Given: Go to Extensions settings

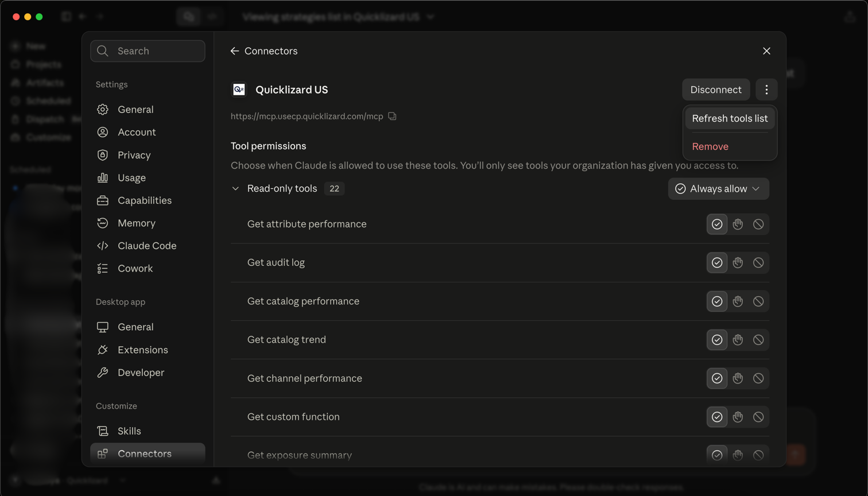Looking at the screenshot, I should 148,350.
